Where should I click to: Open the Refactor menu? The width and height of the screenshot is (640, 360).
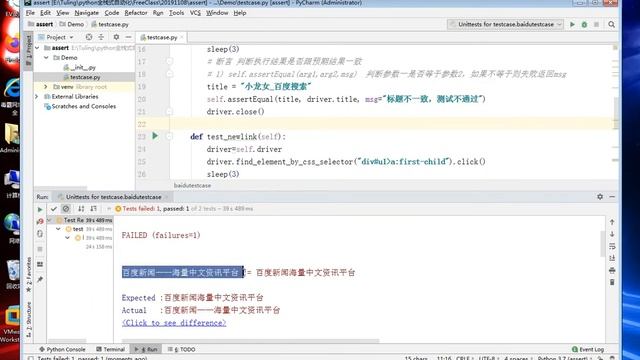(x=136, y=13)
